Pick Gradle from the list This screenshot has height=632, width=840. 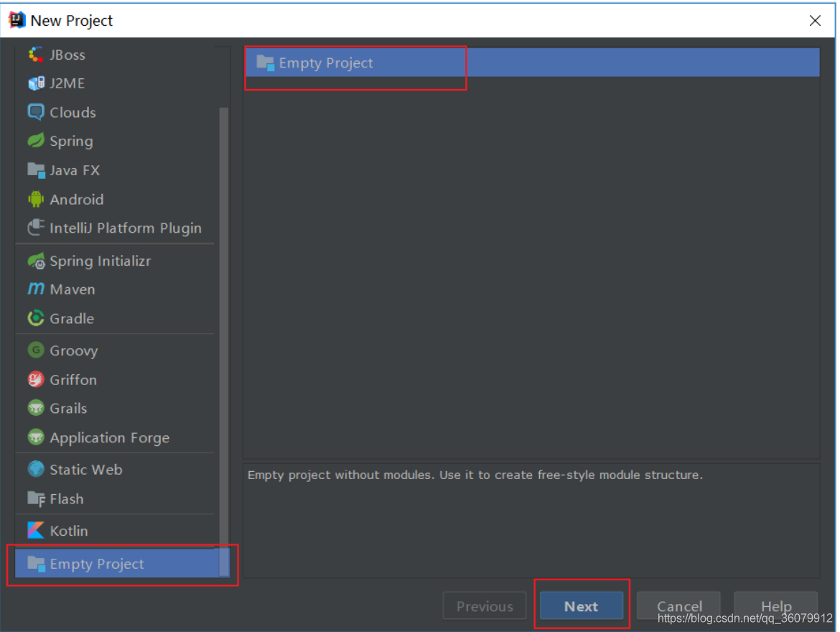[x=115, y=318]
